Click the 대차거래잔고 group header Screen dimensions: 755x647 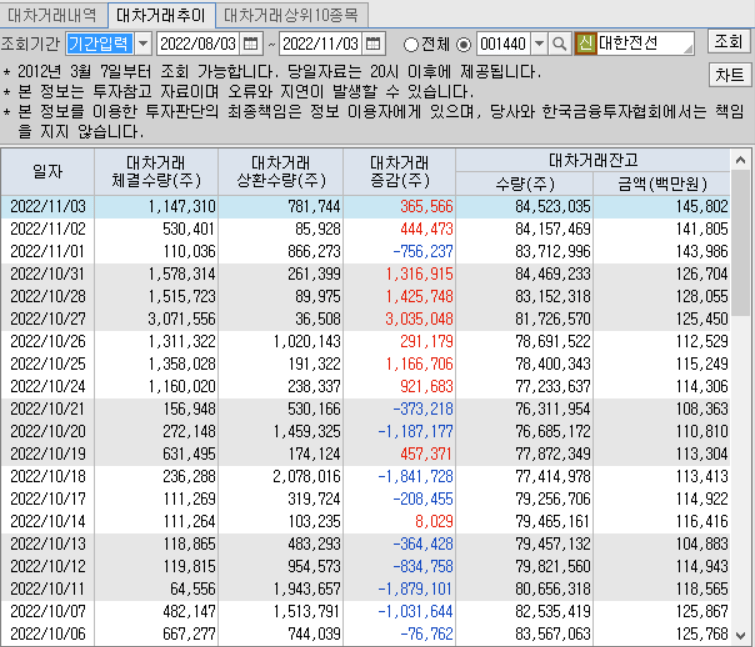tap(593, 160)
